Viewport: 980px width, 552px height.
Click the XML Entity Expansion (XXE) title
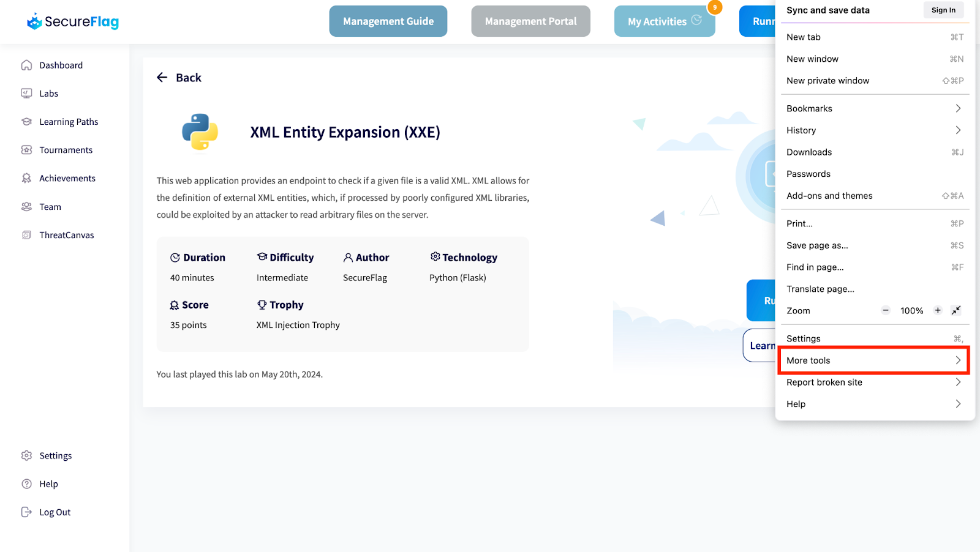[345, 132]
